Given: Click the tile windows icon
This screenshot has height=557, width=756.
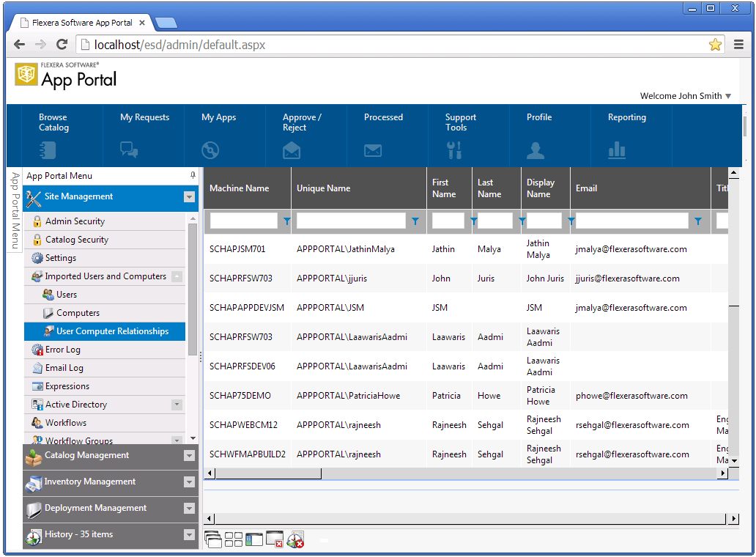Looking at the screenshot, I should [234, 539].
